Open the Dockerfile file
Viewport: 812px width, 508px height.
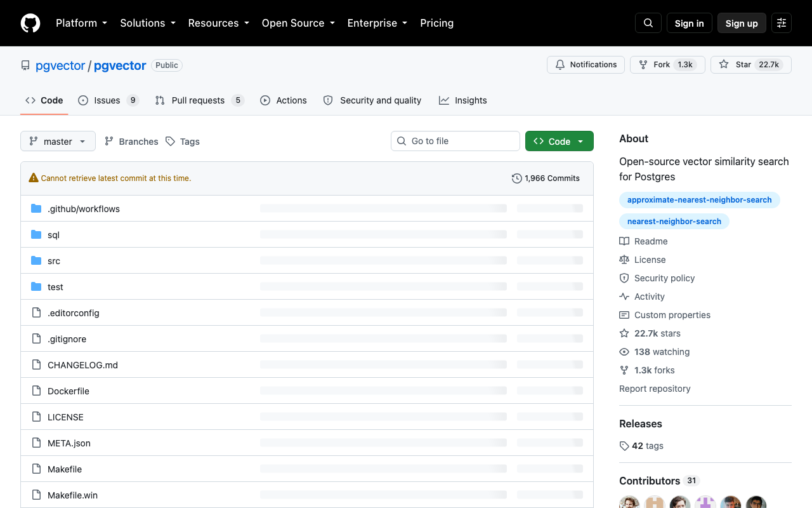click(69, 391)
